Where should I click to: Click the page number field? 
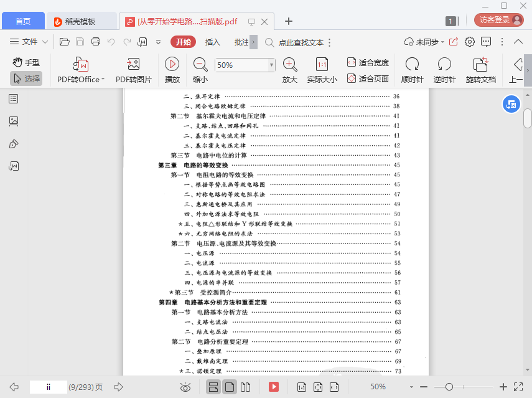(x=48, y=387)
